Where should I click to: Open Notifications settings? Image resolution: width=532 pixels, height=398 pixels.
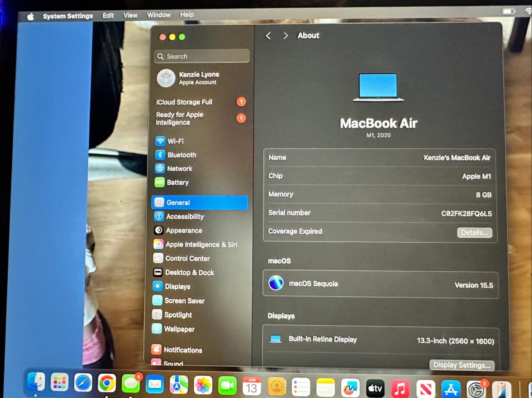click(x=177, y=350)
